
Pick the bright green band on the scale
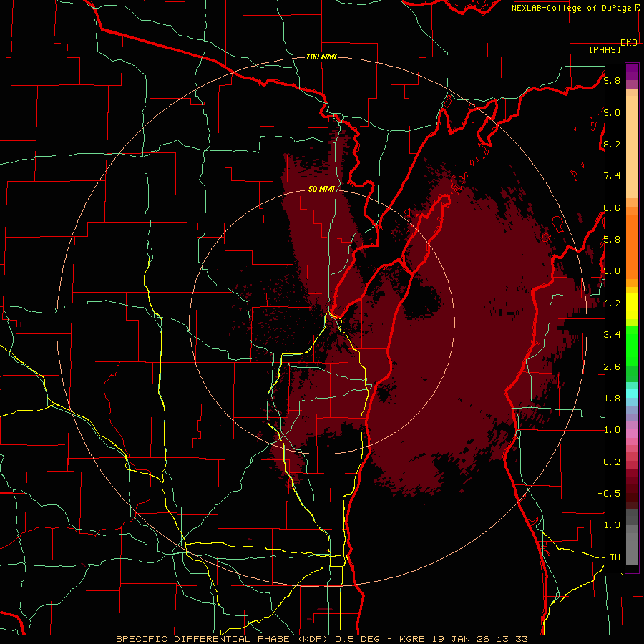[x=632, y=346]
